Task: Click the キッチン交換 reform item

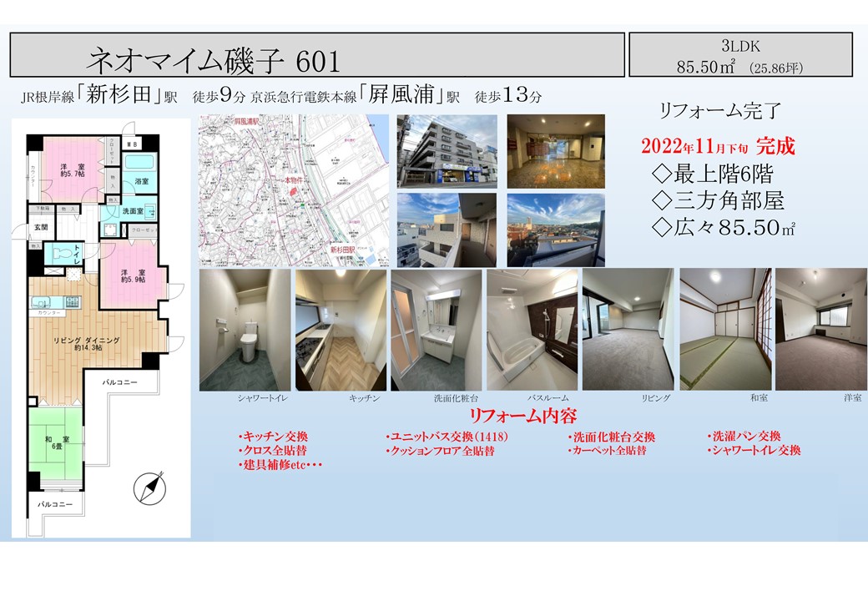Action: (x=273, y=437)
